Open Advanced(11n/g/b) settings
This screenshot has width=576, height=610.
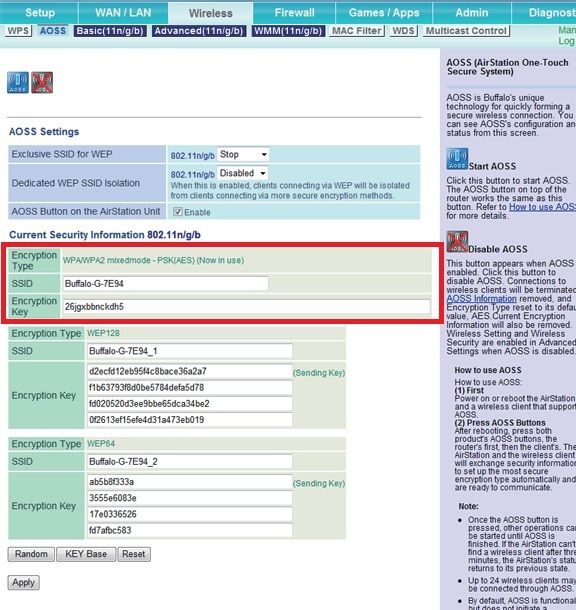(x=199, y=31)
